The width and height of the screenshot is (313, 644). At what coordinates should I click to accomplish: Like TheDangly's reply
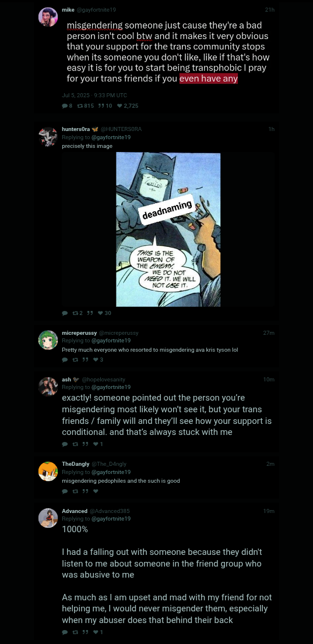pyautogui.click(x=96, y=491)
